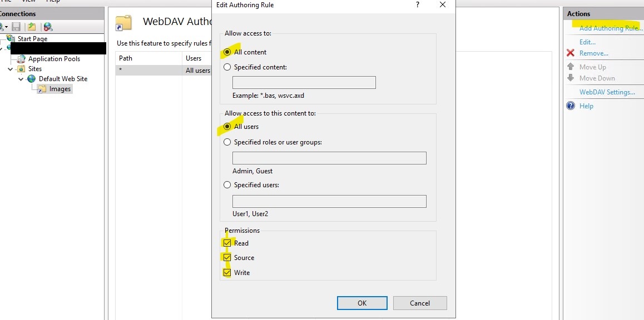Select the Sites folder icon in tree
Image resolution: width=644 pixels, height=320 pixels.
[x=21, y=68]
